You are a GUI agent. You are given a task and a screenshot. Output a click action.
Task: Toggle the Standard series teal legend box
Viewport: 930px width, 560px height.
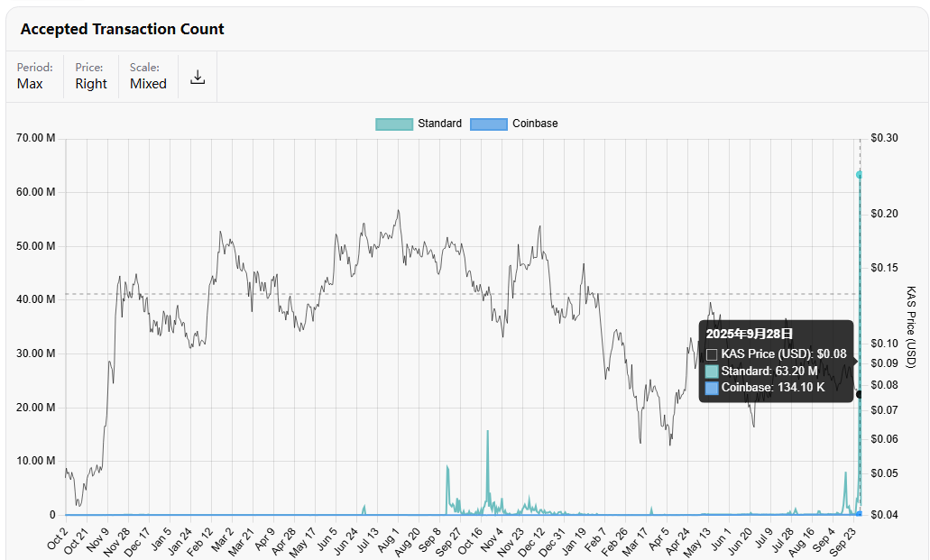pos(394,124)
